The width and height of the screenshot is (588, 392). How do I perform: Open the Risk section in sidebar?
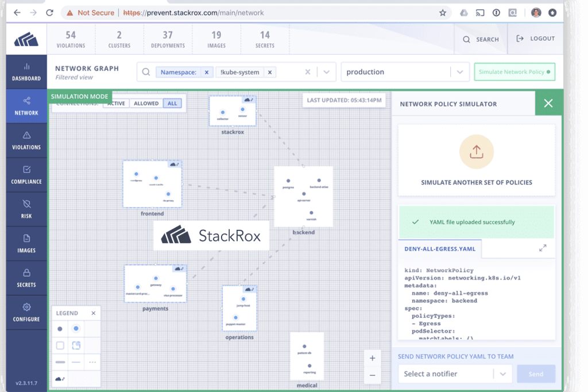click(x=26, y=210)
